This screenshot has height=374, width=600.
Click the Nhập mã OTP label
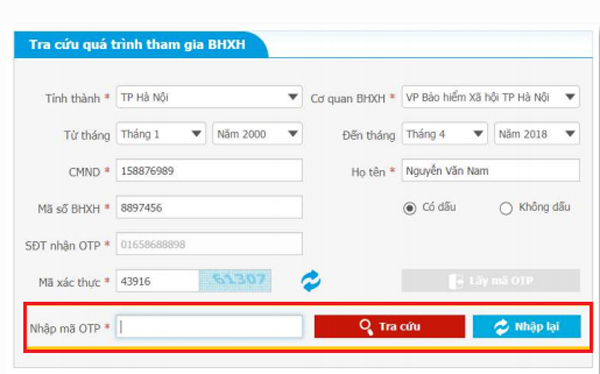[x=65, y=328]
